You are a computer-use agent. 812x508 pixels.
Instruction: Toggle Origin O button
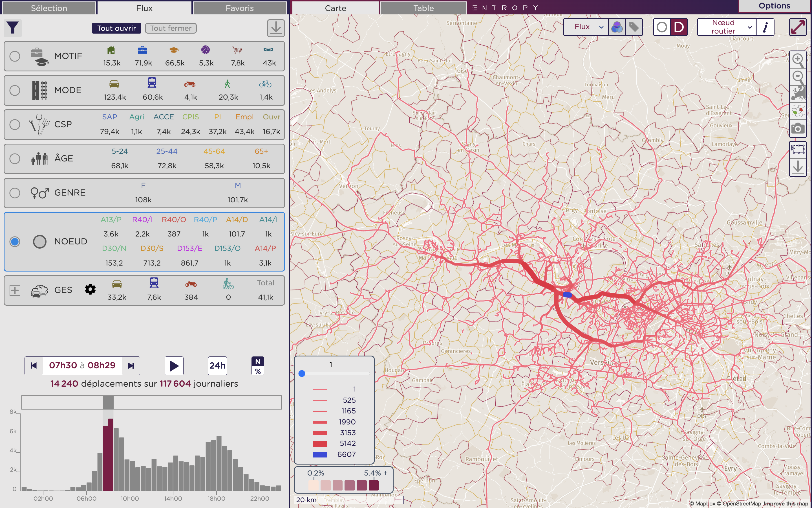(662, 27)
